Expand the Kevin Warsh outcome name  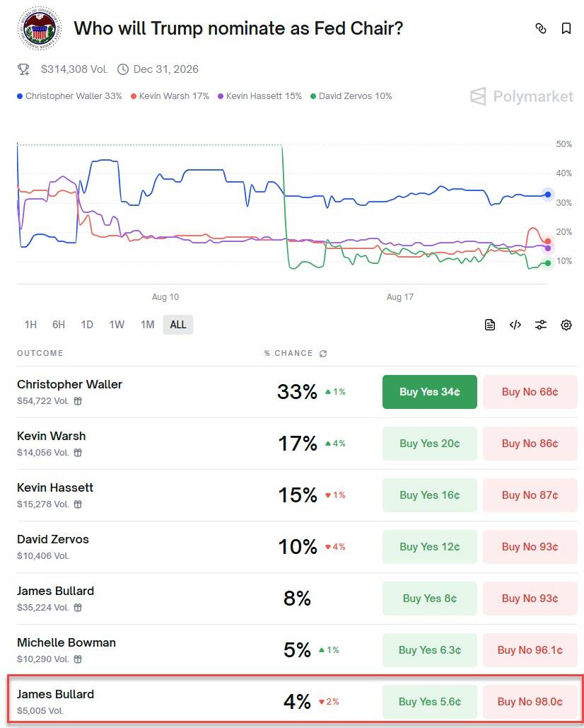click(x=52, y=436)
